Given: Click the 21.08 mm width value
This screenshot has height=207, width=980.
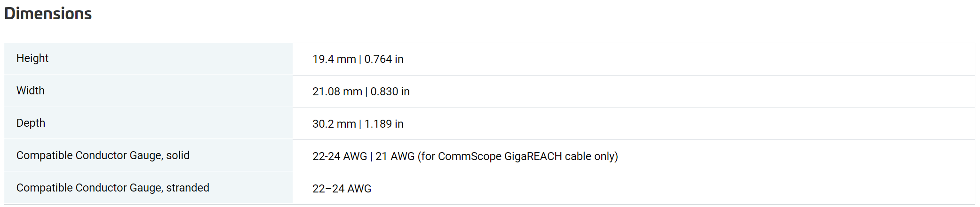Looking at the screenshot, I should (337, 92).
